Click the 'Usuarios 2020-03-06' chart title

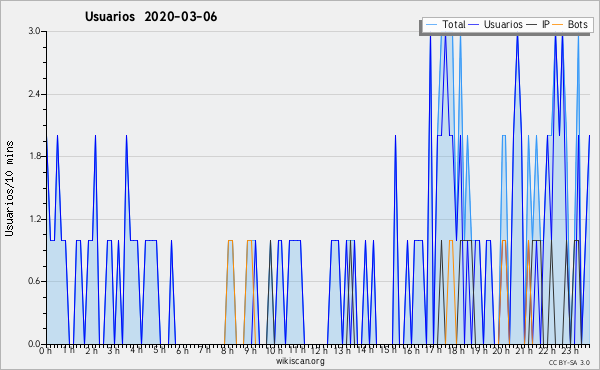pos(151,17)
